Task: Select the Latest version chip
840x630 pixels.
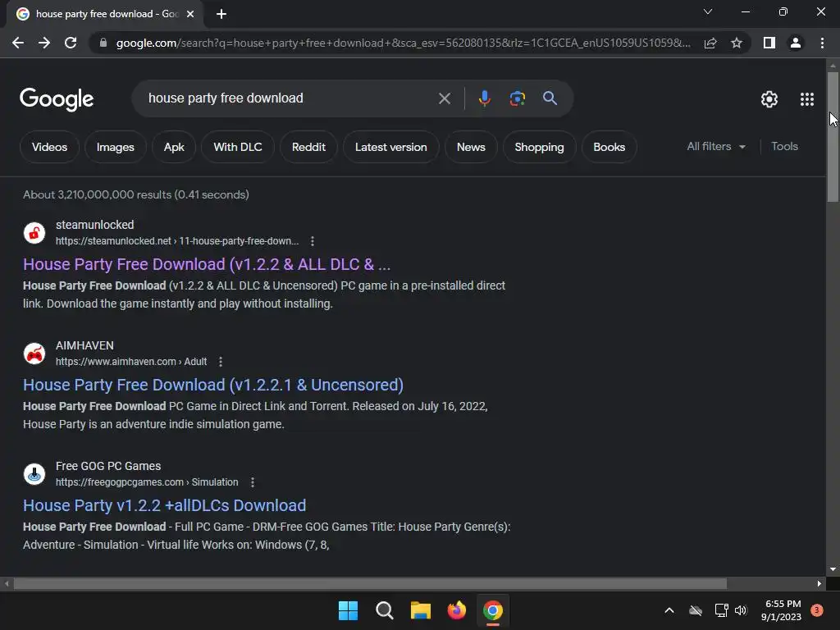Action: pos(391,147)
